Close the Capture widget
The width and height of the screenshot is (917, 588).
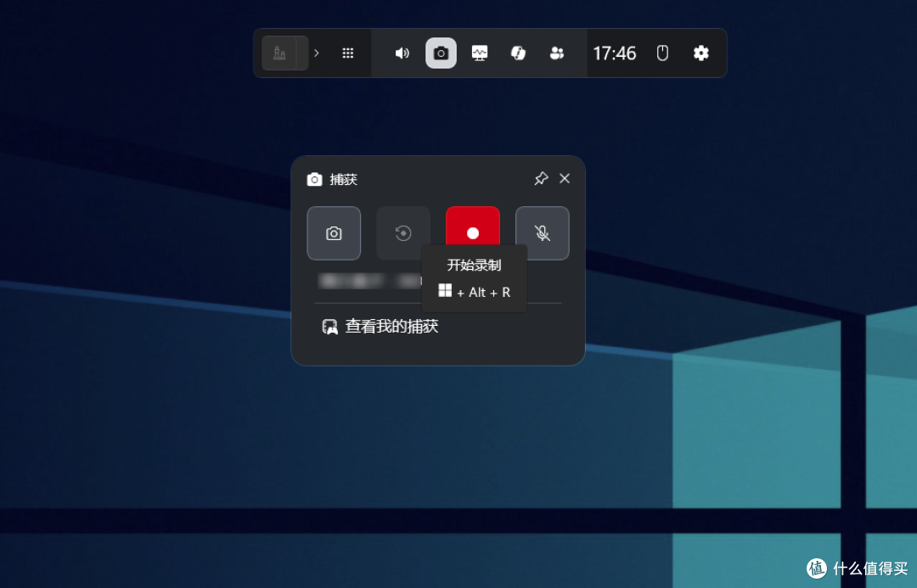pyautogui.click(x=565, y=178)
